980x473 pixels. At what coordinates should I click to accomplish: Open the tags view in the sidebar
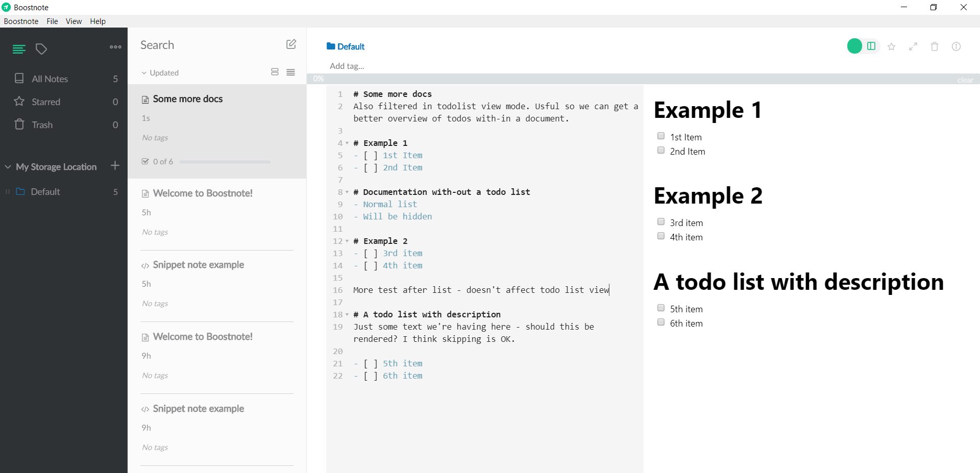(x=41, y=49)
